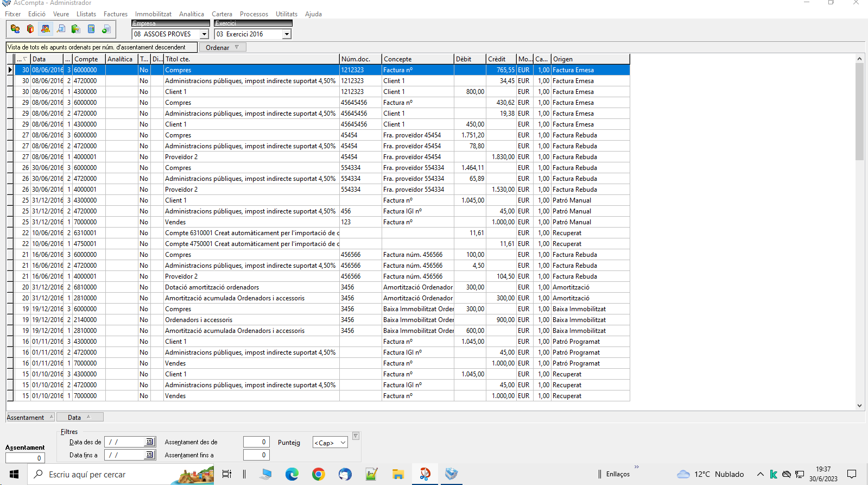The image size is (868, 485).
Task: Select the cell with Núm.doc. 45645456 for Compres
Action: coord(360,102)
